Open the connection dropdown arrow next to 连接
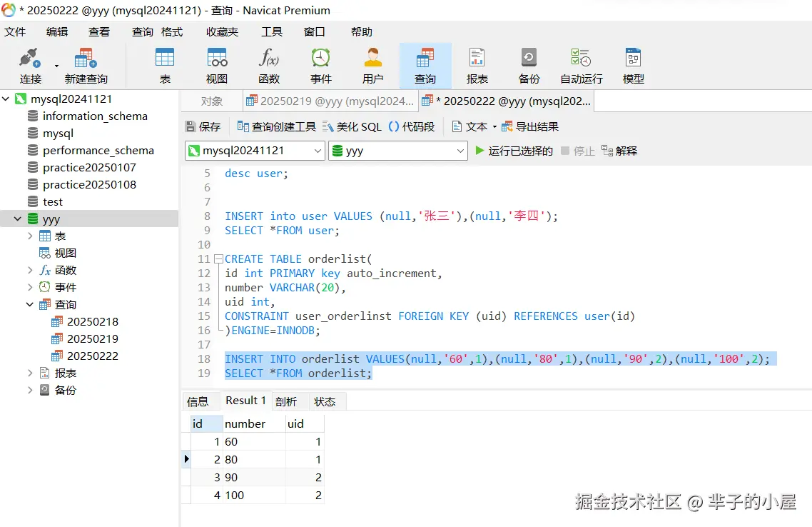 pyautogui.click(x=56, y=66)
